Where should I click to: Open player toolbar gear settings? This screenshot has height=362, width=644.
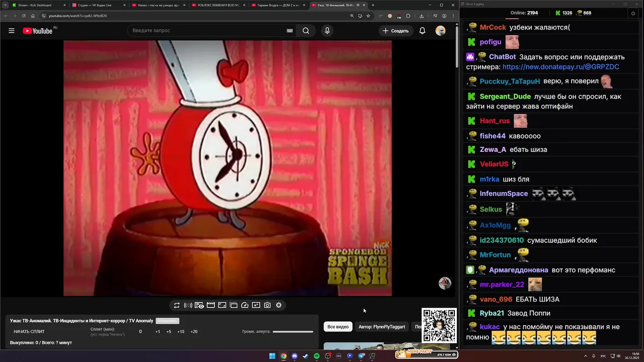[279, 305]
